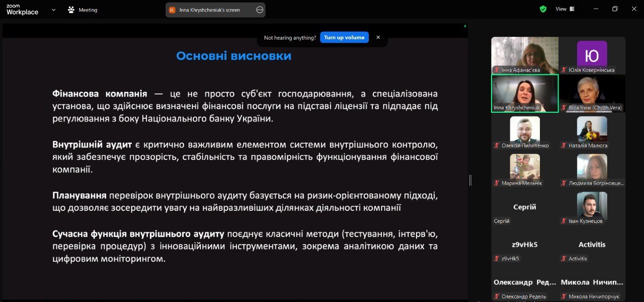The height and width of the screenshot is (302, 644).
Task: Dismiss the Not hearing anything notification
Action: (378, 37)
